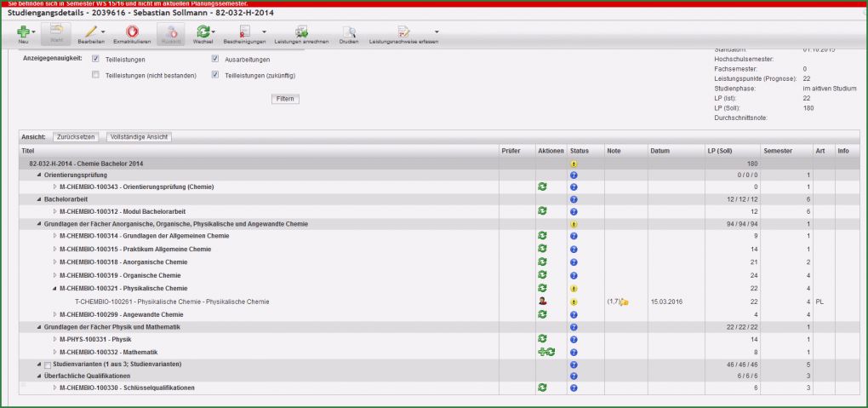Click the person icon in T-CHEMBIO-100261 row
The width and height of the screenshot is (868, 408).
coord(541,302)
